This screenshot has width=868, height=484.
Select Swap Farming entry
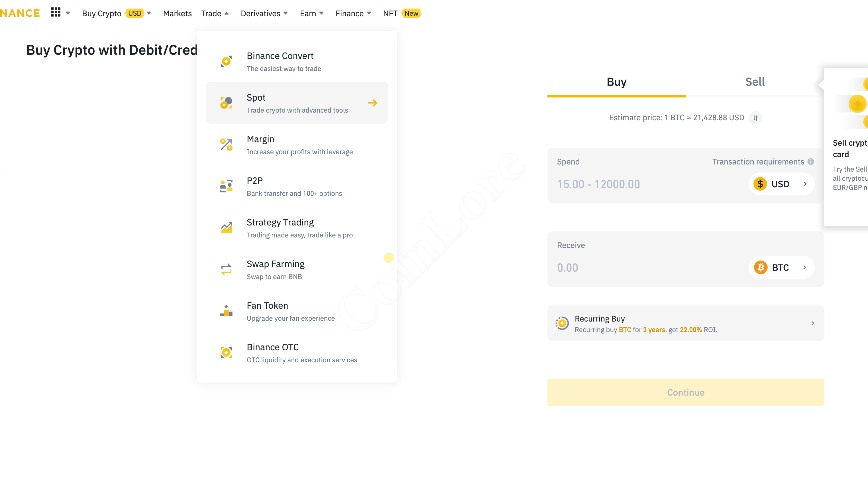(297, 269)
